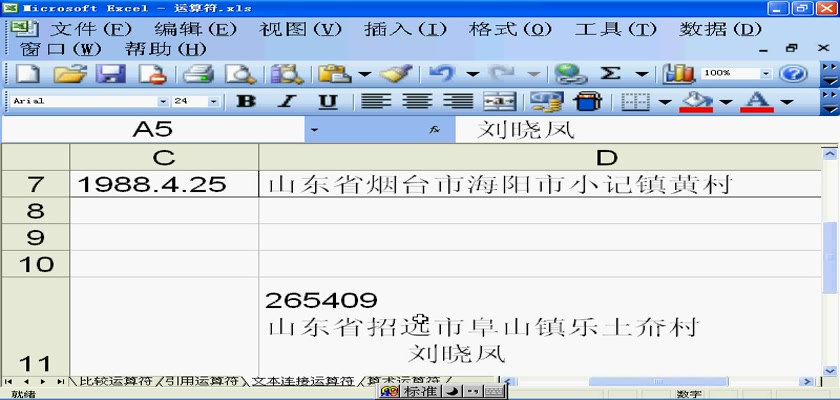Toggle Underline formatting
Viewport: 840px width, 400px height.
click(x=327, y=101)
